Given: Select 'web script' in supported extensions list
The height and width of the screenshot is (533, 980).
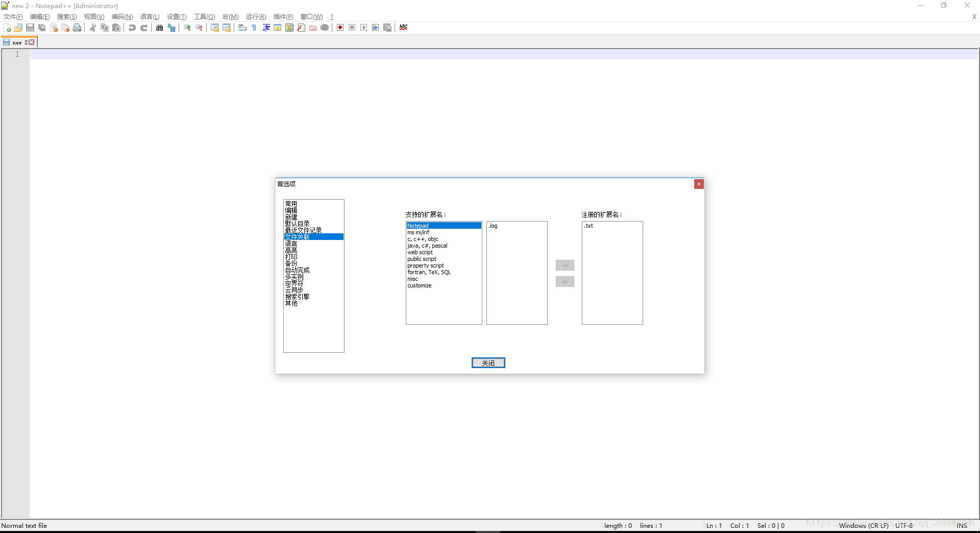Looking at the screenshot, I should pyautogui.click(x=420, y=252).
